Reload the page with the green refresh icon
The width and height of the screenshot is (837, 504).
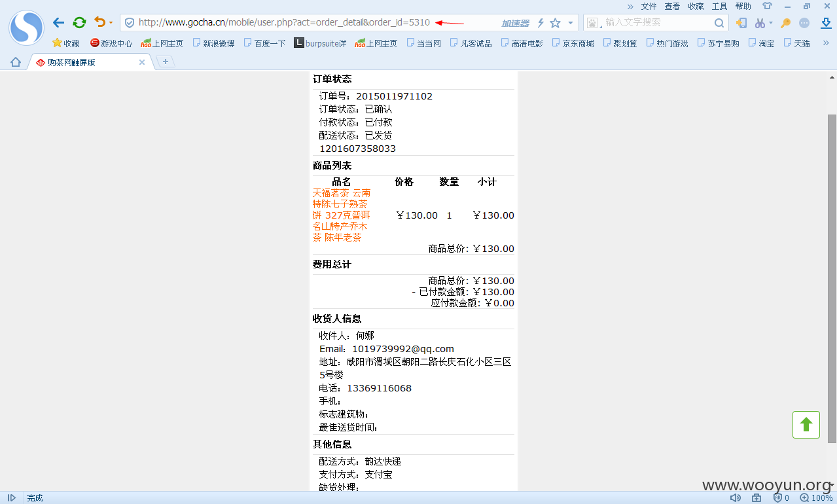pos(79,23)
